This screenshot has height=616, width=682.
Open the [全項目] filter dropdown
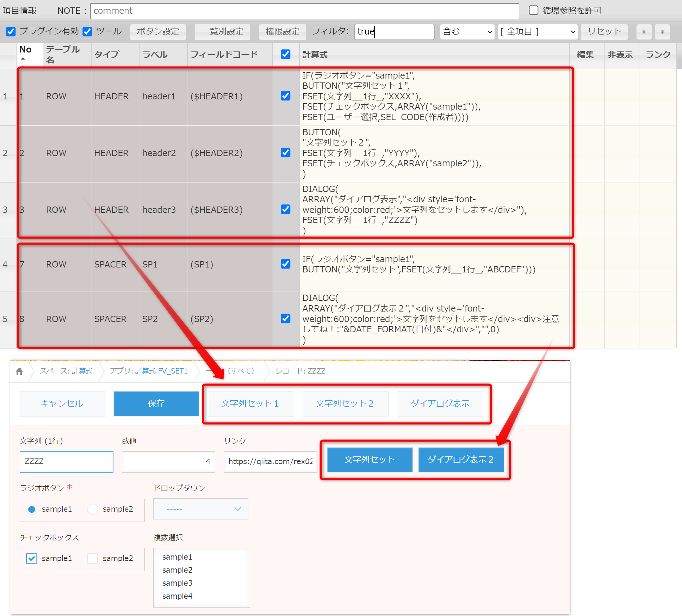[x=538, y=32]
